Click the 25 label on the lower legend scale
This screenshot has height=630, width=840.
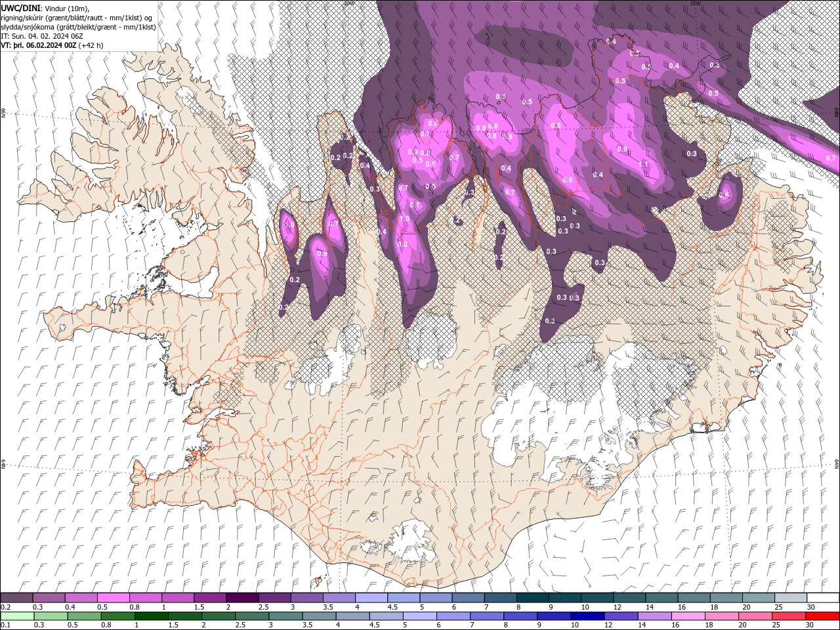click(776, 625)
